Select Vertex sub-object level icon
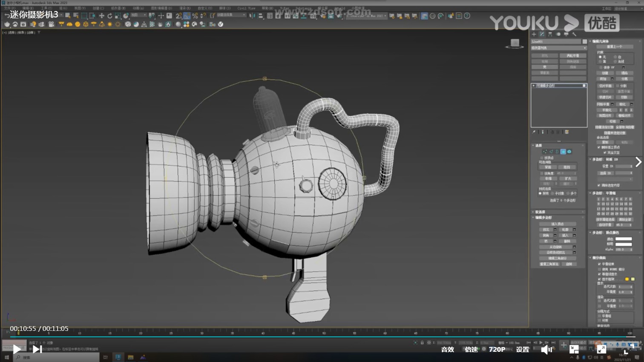 point(545,152)
